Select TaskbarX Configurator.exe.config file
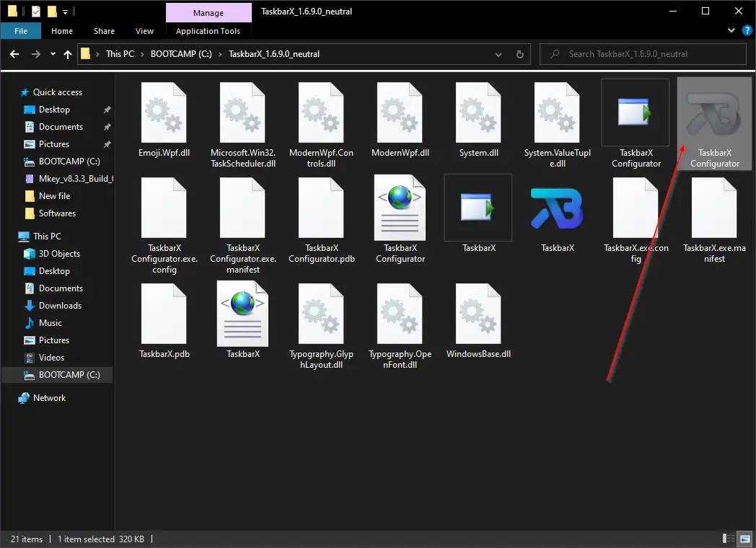 [164, 225]
